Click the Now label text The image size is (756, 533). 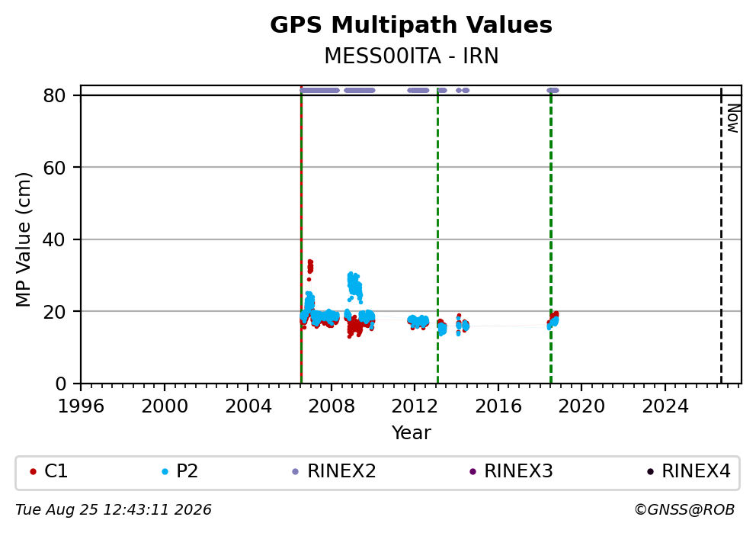(733, 119)
